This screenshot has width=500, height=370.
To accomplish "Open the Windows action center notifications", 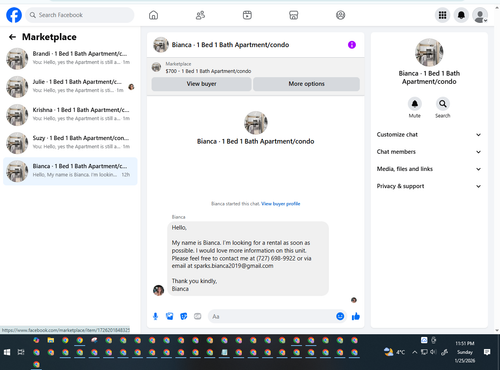I will point(487,352).
